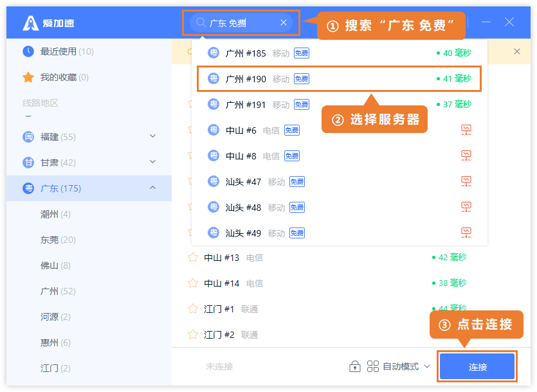The height and width of the screenshot is (392, 537).
Task: Click the offline icon for 汕头 #49
Action: (x=466, y=233)
